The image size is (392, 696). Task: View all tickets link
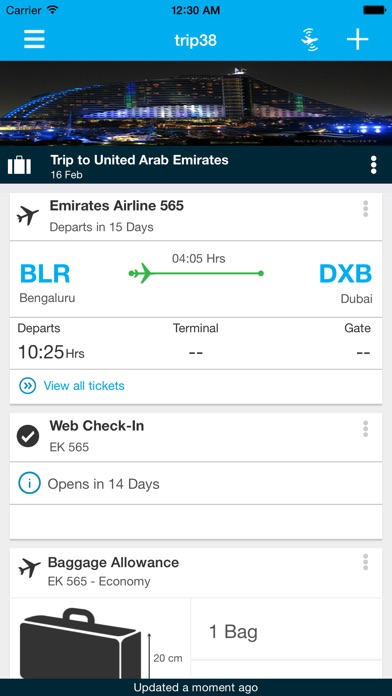pyautogui.click(x=84, y=386)
